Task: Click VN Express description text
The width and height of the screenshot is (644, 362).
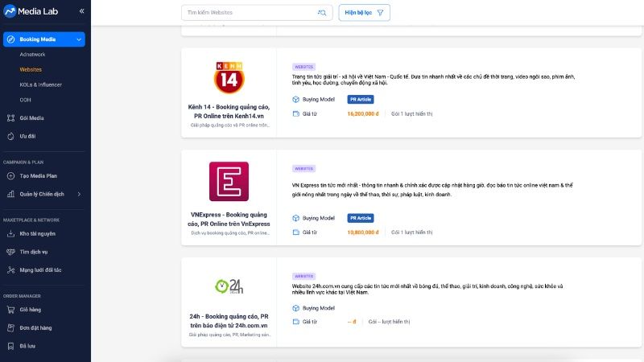Action: (x=432, y=190)
